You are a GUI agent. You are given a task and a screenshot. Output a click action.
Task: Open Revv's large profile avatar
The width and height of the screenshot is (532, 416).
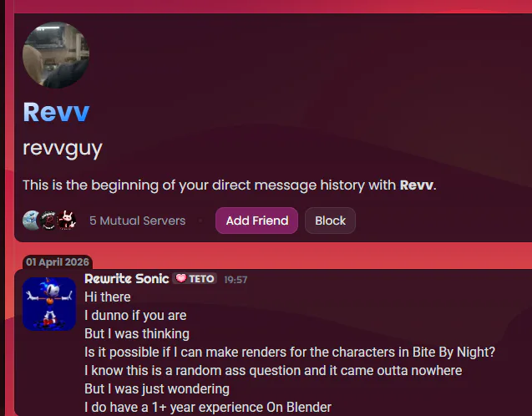tap(56, 55)
